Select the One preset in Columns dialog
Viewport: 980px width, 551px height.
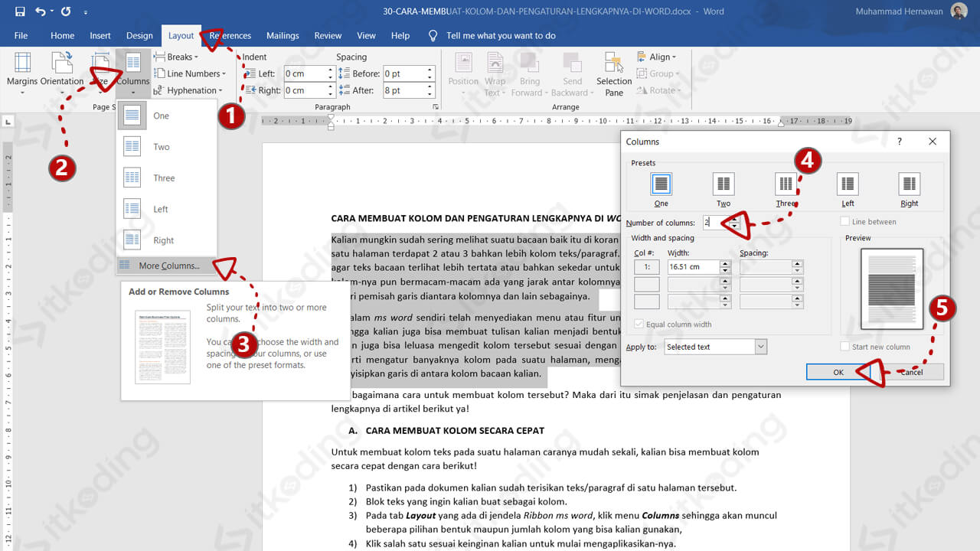click(x=661, y=189)
